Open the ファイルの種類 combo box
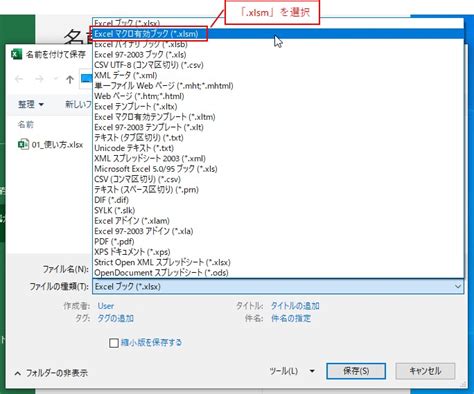The width and height of the screenshot is (474, 394). point(278,286)
